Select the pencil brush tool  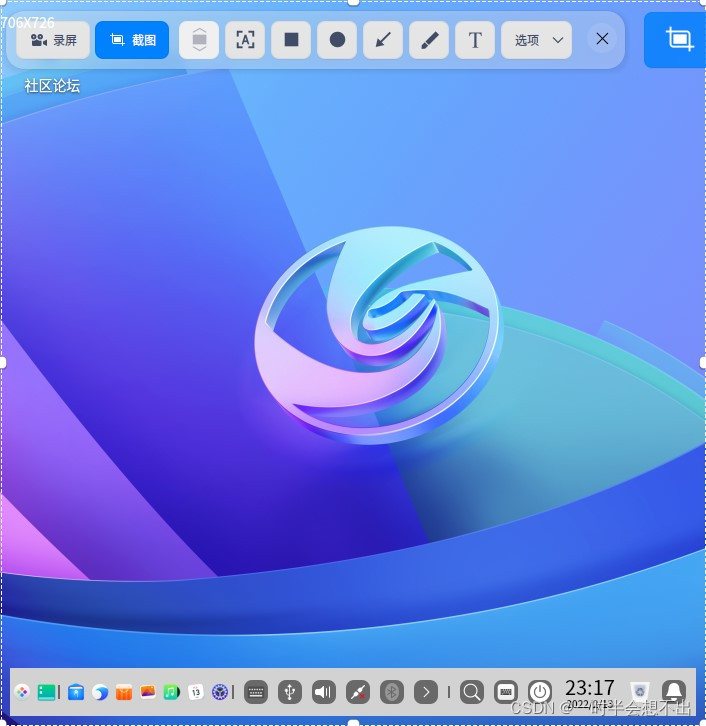coord(429,40)
